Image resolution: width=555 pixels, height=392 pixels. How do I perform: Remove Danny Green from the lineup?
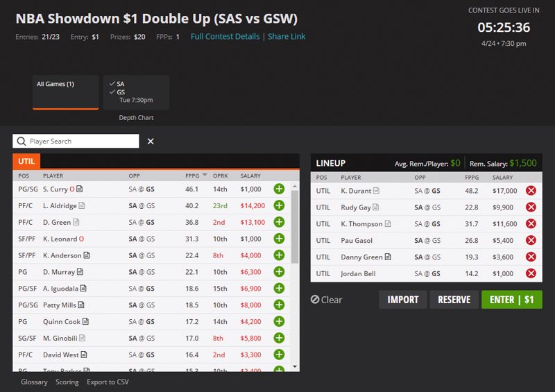[531, 257]
